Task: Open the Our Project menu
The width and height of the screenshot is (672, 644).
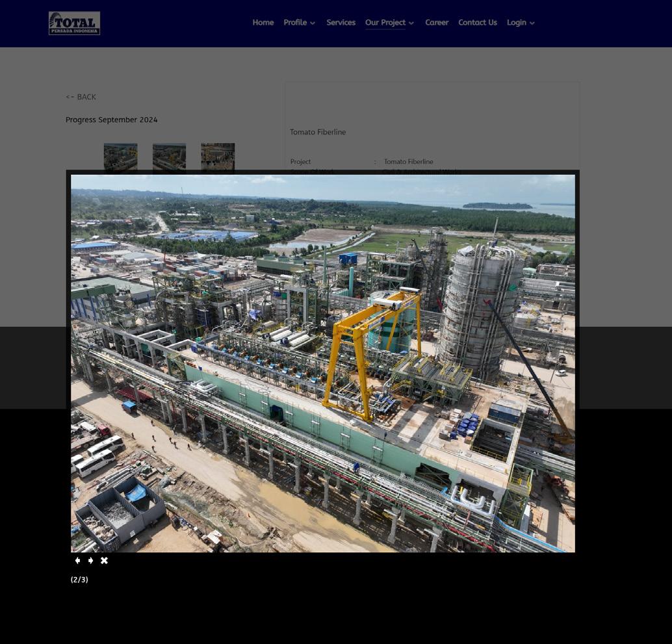Action: pos(385,23)
